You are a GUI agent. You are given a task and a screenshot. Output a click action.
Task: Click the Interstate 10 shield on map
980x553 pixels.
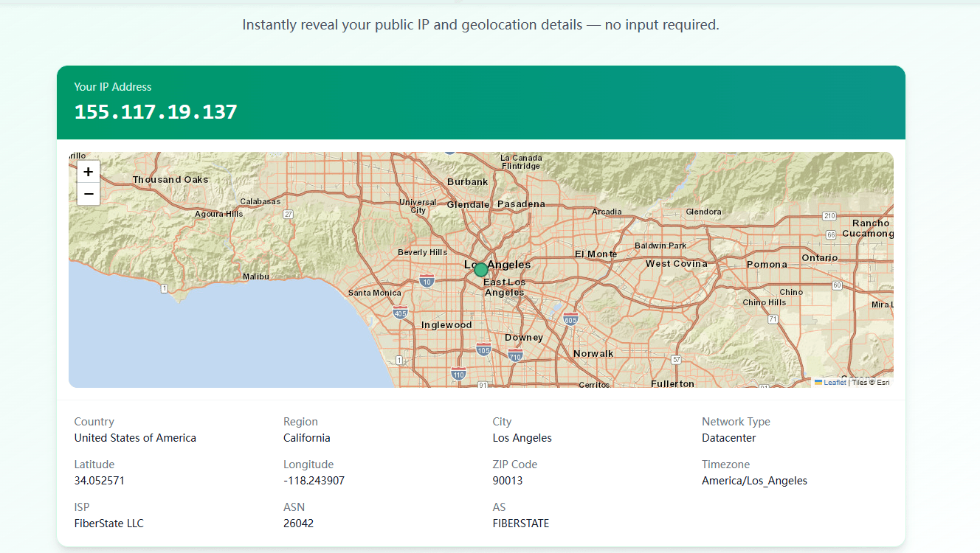pyautogui.click(x=427, y=281)
